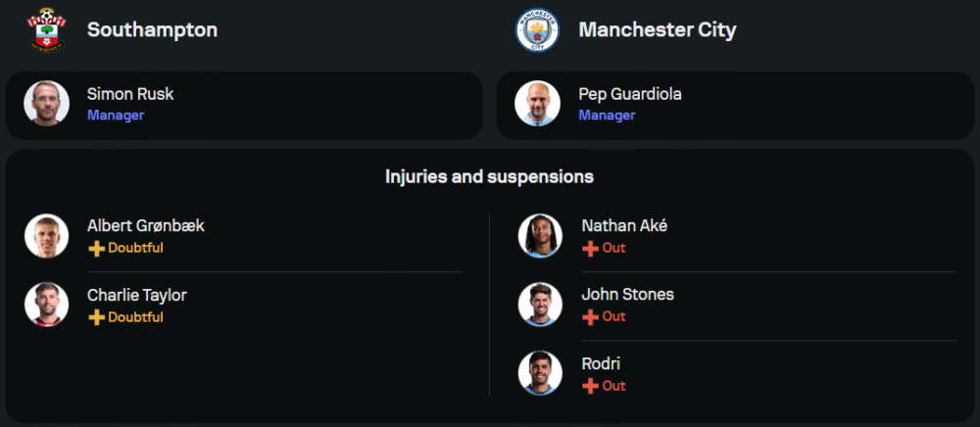
Task: Open the Manchester City team name link
Action: click(657, 30)
